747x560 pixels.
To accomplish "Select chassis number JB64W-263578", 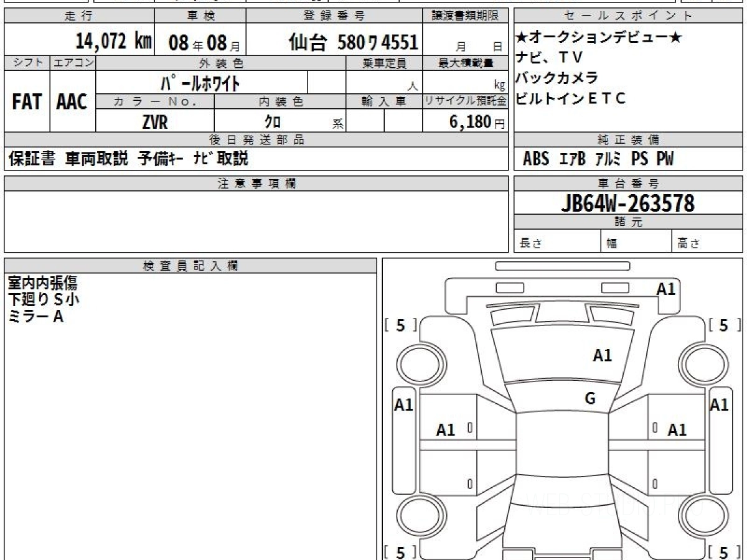I will tap(628, 203).
